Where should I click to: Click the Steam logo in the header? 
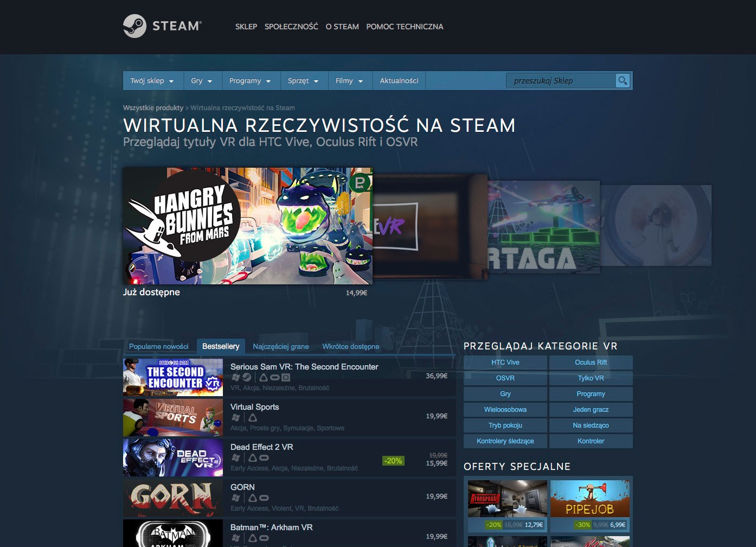pyautogui.click(x=162, y=26)
